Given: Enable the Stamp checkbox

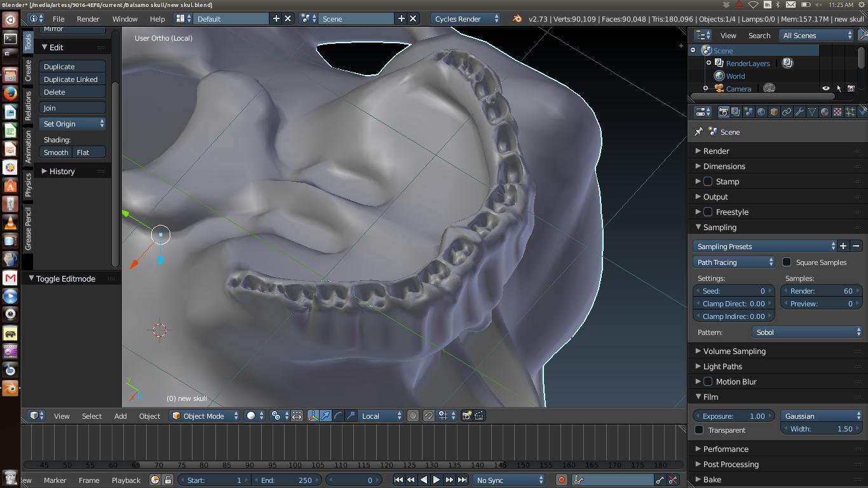Looking at the screenshot, I should (708, 181).
